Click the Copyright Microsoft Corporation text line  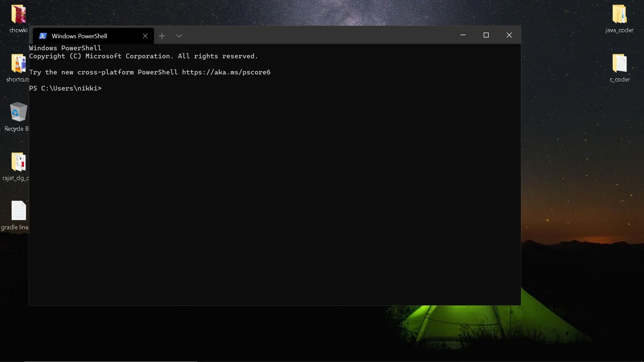[144, 56]
